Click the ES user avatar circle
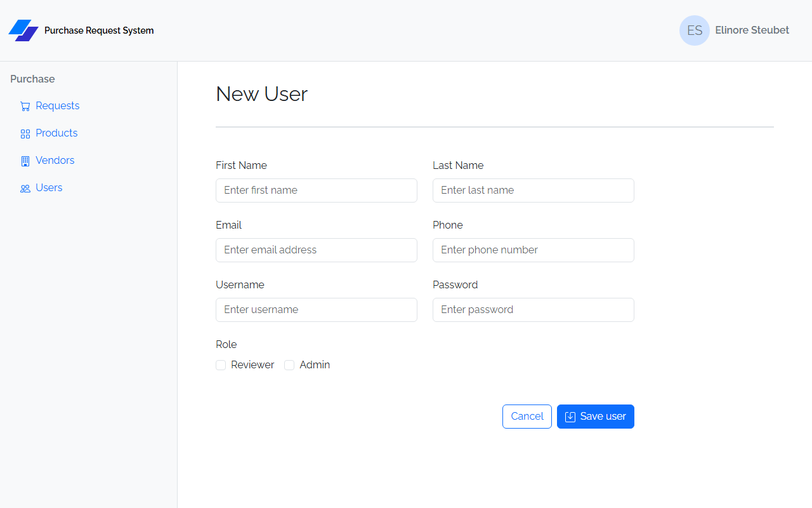 [x=695, y=30]
